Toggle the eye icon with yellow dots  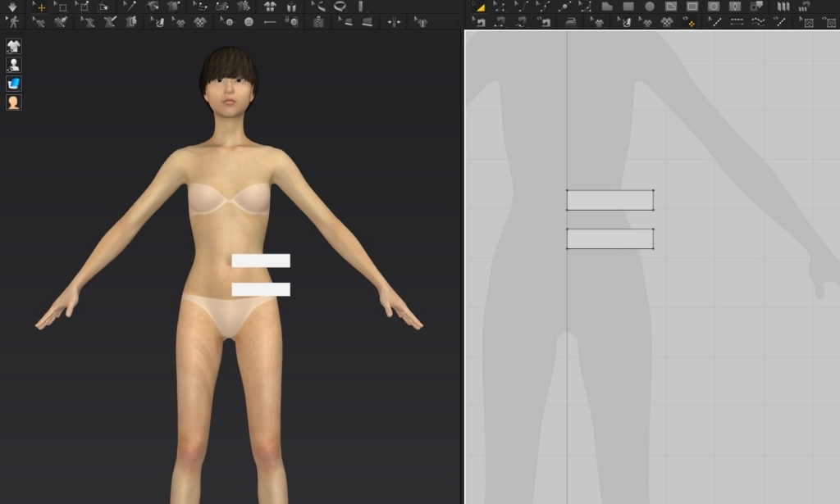(x=688, y=22)
